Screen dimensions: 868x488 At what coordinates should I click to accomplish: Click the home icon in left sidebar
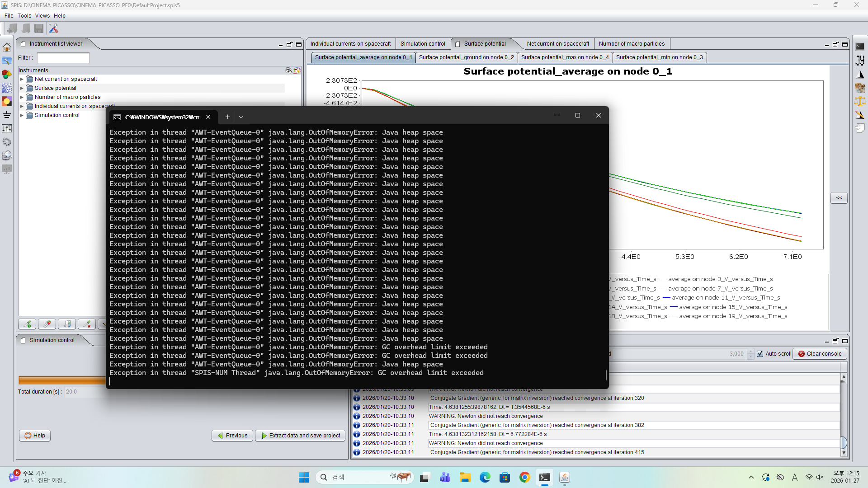point(7,47)
